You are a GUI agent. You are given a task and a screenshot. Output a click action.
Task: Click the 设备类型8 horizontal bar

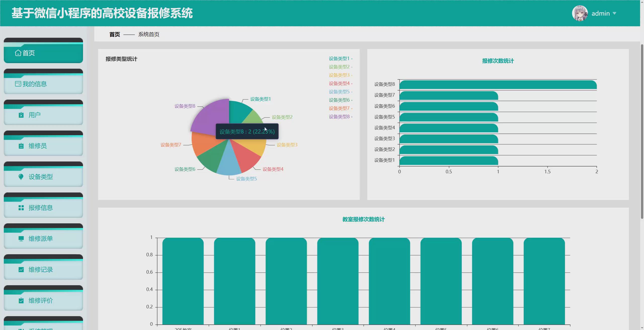tap(498, 85)
